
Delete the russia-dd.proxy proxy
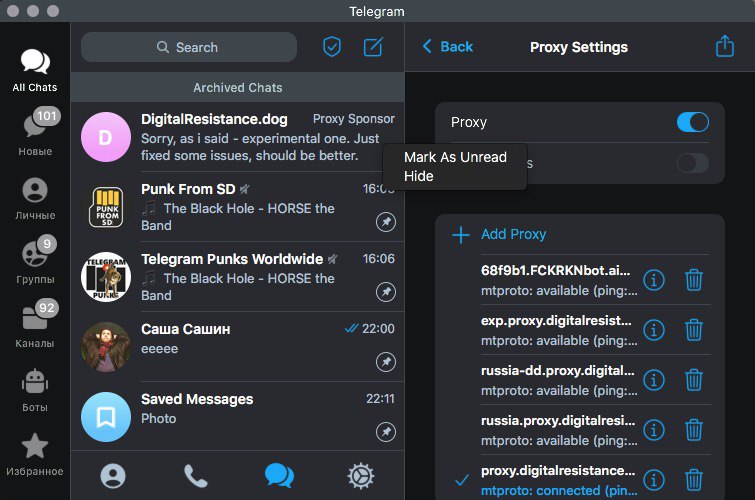[x=694, y=380]
